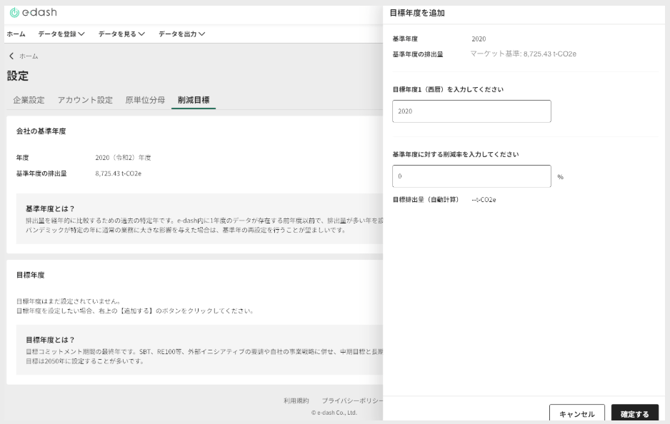Focus the 目標年度1 year input field

coord(472,111)
